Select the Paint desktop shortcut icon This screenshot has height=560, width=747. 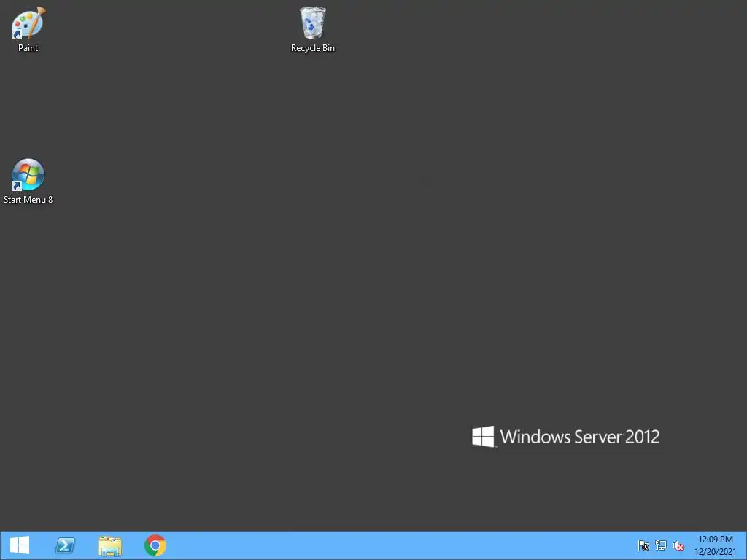pos(28,23)
